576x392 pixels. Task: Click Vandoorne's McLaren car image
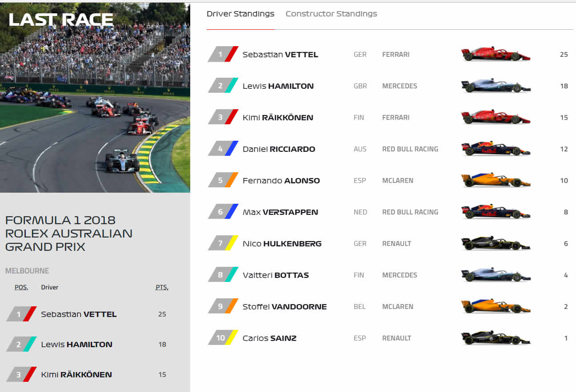(x=496, y=307)
